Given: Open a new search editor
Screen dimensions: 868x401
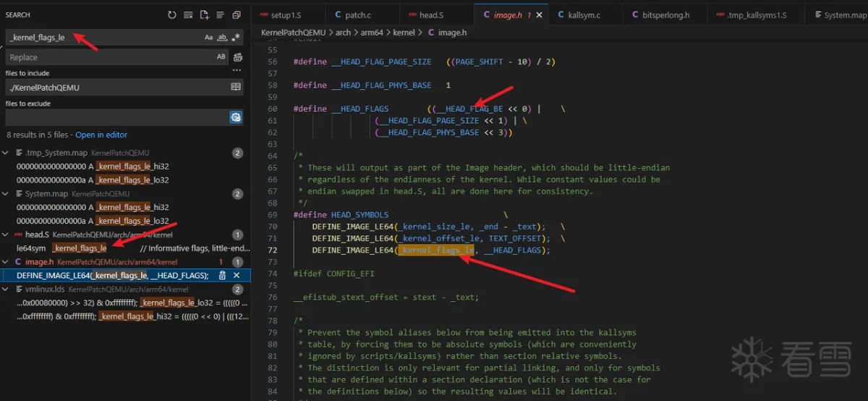Looking at the screenshot, I should [x=204, y=14].
